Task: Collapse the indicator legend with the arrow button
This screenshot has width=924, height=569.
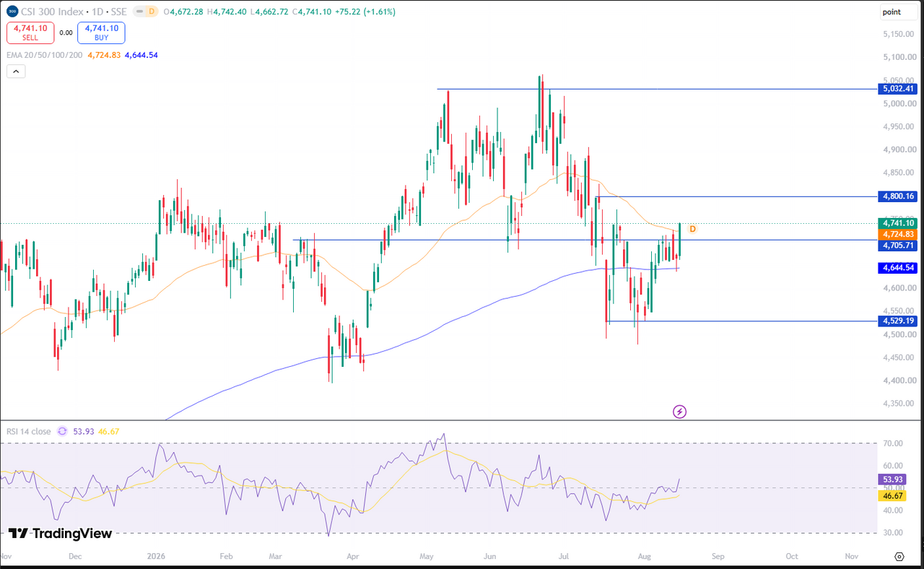Action: [15, 71]
